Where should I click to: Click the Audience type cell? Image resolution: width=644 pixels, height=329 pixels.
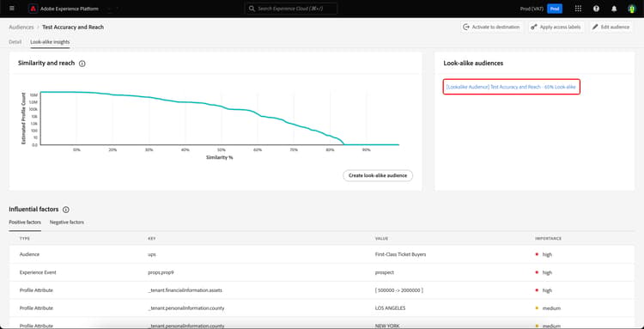pyautogui.click(x=29, y=254)
